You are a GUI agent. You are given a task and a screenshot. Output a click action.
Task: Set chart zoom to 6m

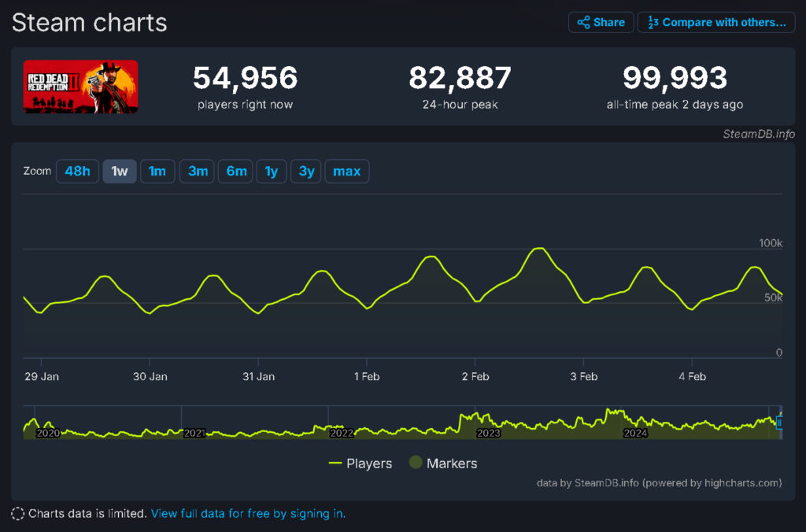(236, 171)
